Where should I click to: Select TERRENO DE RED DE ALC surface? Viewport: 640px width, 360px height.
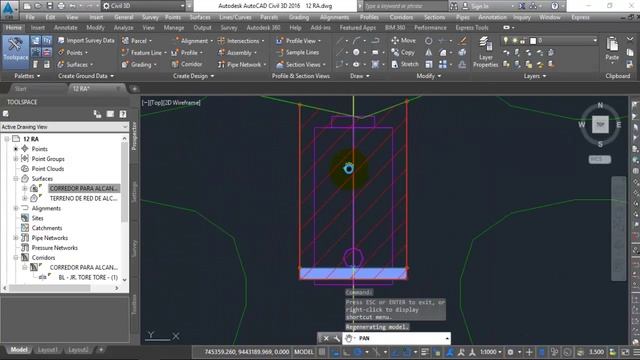[x=84, y=198]
